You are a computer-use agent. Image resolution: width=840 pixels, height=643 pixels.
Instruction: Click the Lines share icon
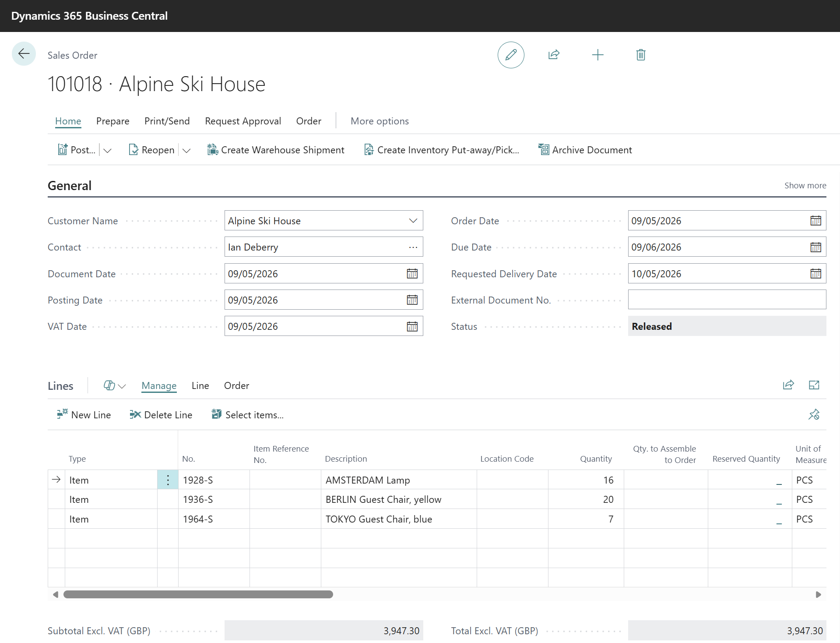(788, 385)
